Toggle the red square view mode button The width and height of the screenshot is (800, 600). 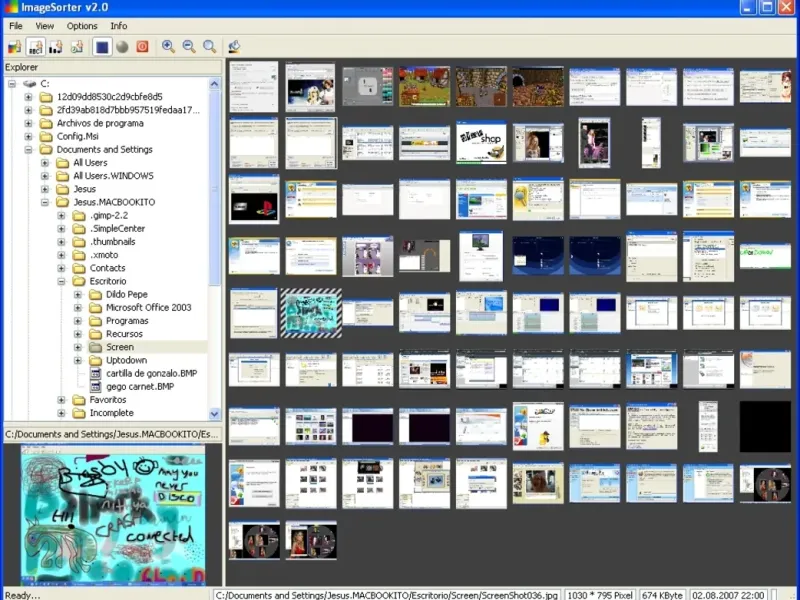142,46
